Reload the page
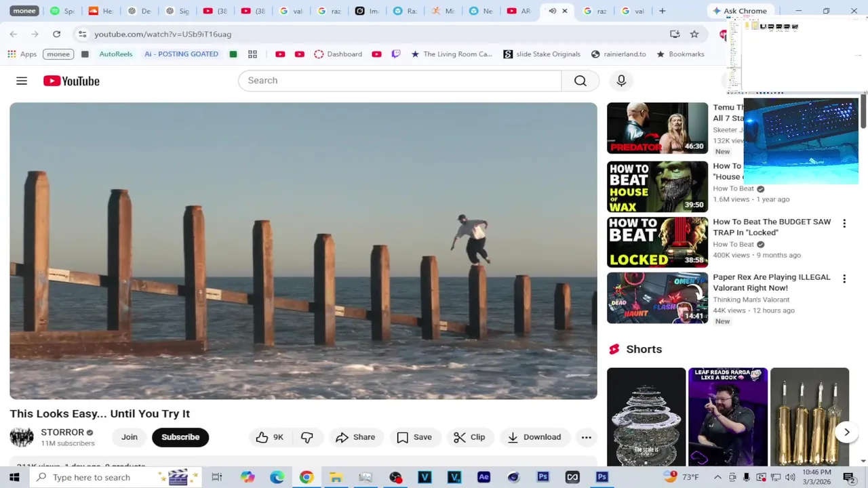The height and width of the screenshot is (488, 868). tap(57, 34)
